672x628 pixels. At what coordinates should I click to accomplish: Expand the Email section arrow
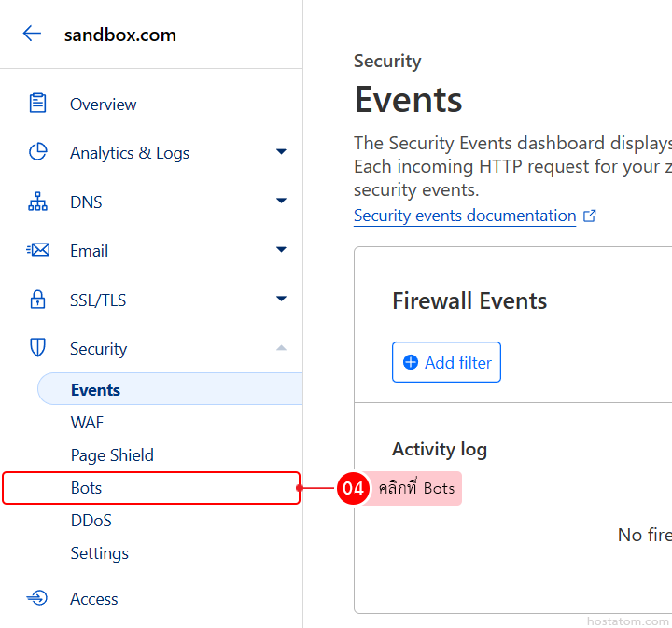click(x=281, y=250)
